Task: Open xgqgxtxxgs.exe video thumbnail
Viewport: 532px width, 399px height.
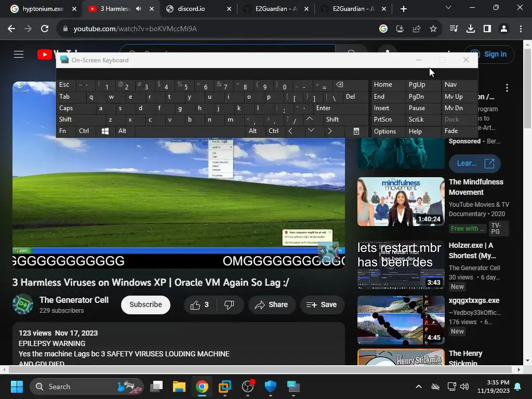Action: pos(401,320)
